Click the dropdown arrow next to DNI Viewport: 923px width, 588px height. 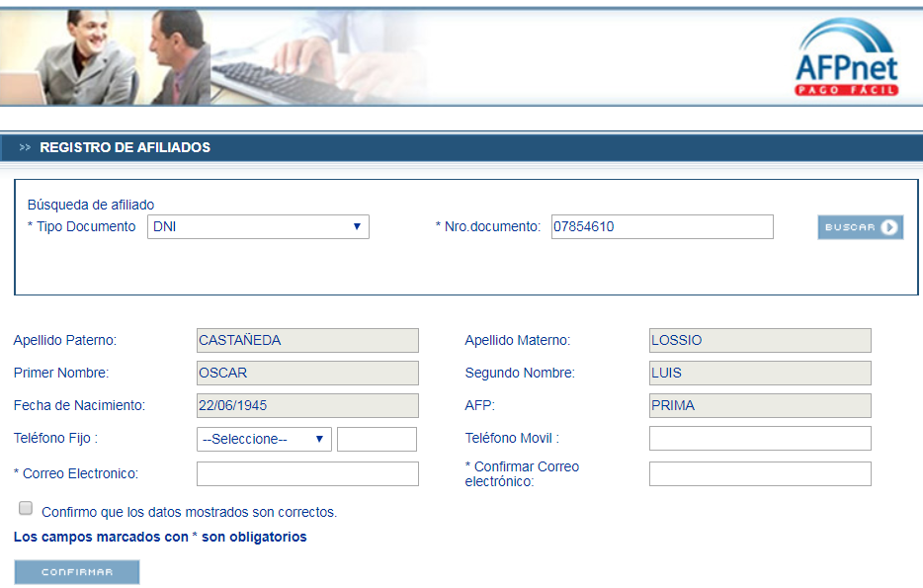point(358,226)
